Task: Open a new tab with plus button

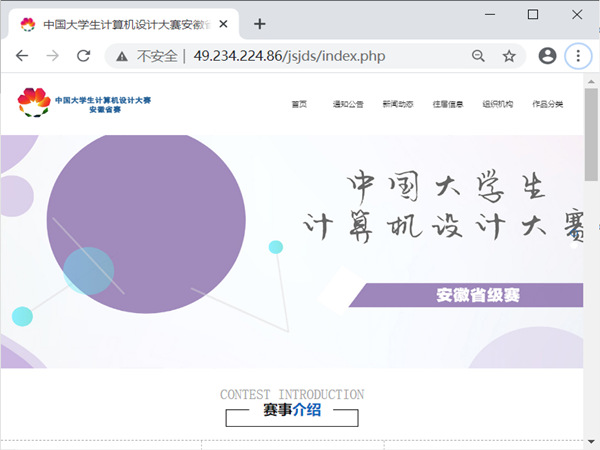Action: point(260,23)
